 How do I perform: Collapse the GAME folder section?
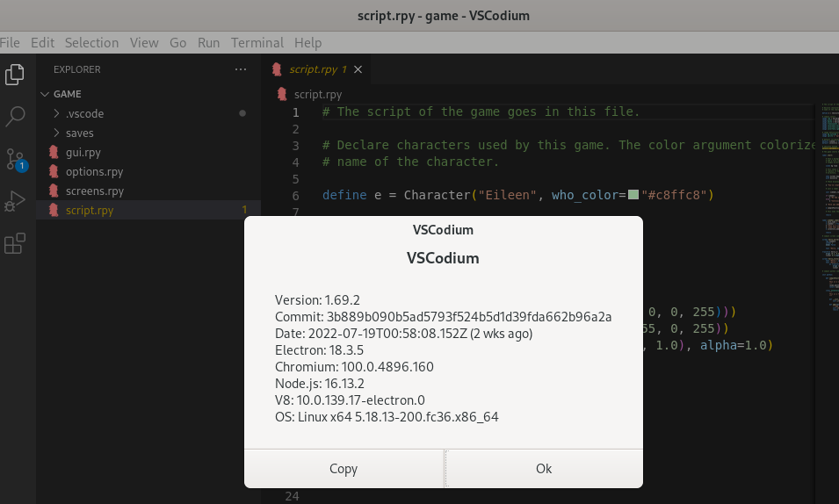click(45, 94)
